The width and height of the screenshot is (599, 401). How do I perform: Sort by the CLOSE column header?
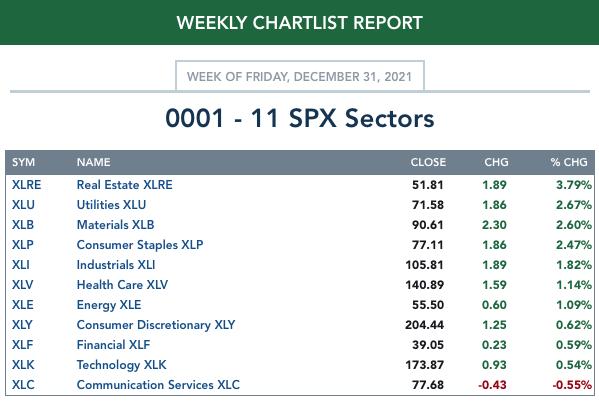point(428,162)
